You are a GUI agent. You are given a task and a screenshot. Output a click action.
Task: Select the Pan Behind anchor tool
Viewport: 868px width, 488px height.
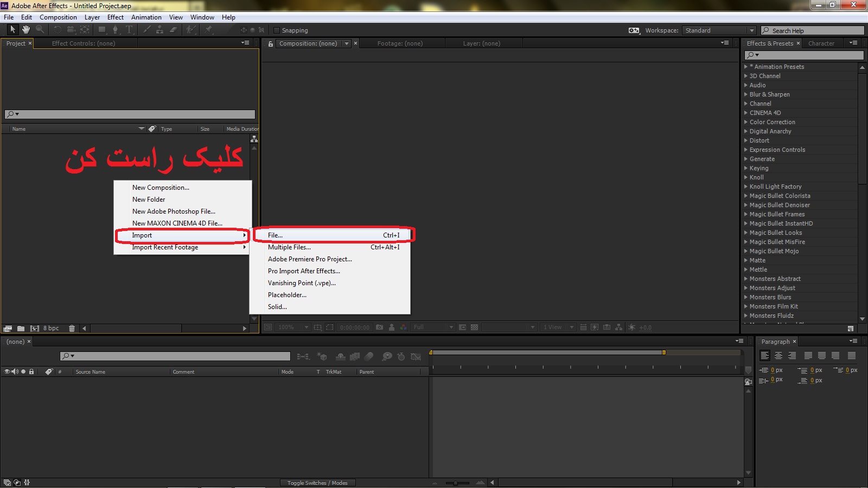click(x=85, y=30)
